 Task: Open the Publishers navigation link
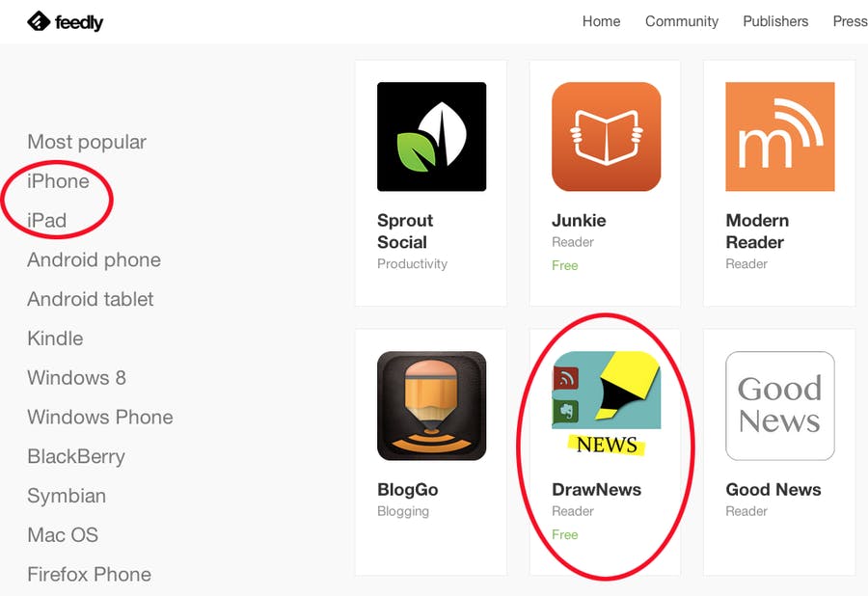point(775,21)
